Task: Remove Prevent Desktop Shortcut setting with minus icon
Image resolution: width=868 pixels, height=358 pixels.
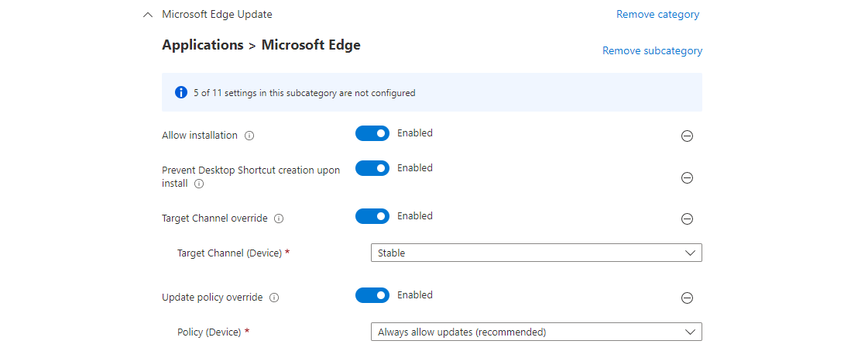Action: pos(687,177)
